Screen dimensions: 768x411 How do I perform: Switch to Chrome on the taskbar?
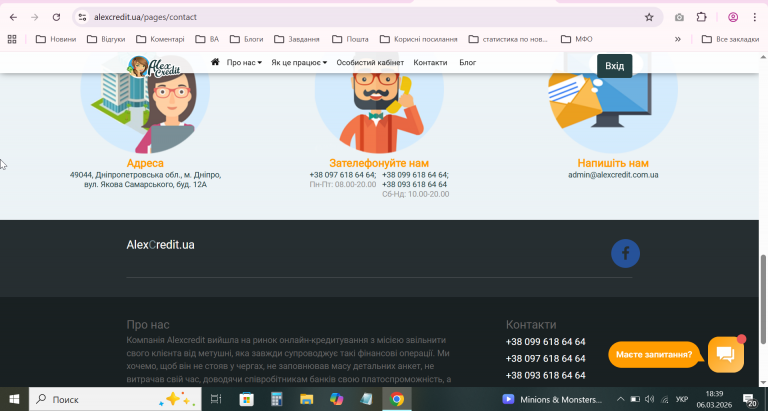(x=397, y=399)
